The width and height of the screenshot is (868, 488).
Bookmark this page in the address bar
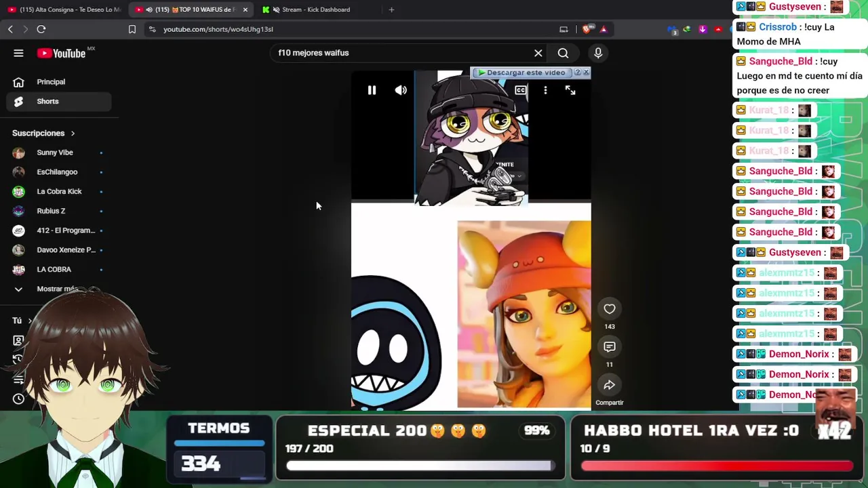coord(132,29)
